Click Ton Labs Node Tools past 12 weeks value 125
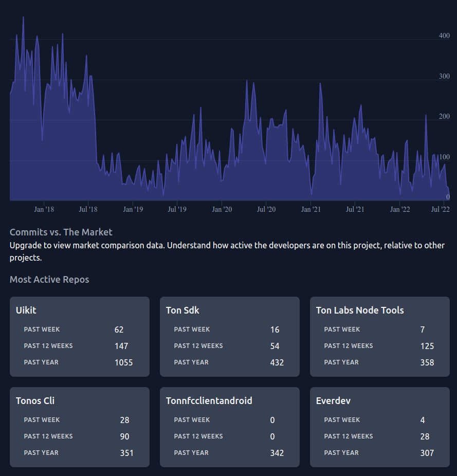The height and width of the screenshot is (476, 457). click(427, 346)
